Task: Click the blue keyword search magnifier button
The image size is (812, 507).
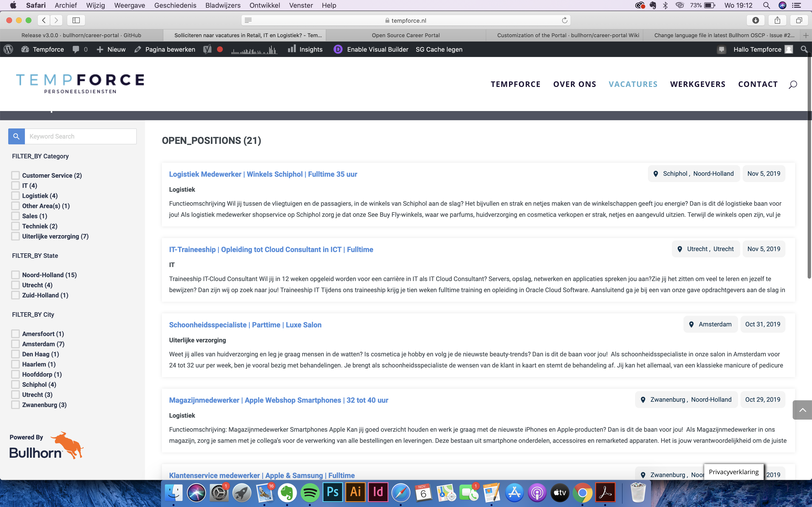Action: coord(16,136)
